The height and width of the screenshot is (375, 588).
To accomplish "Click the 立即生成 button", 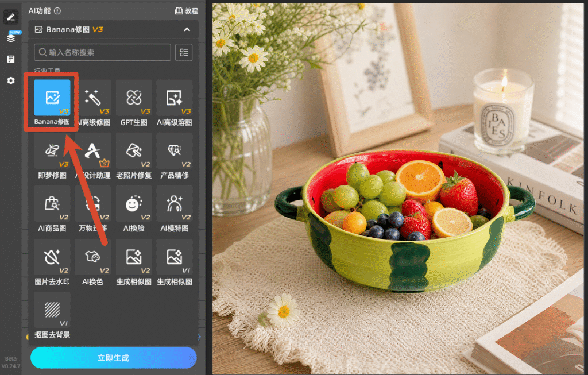I will pos(113,358).
